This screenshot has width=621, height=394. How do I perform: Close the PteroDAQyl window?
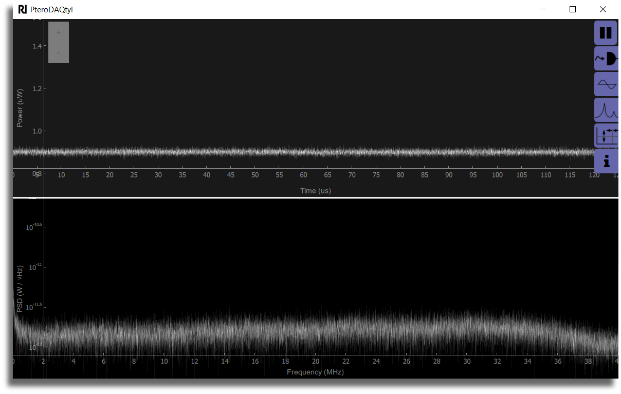coord(603,9)
